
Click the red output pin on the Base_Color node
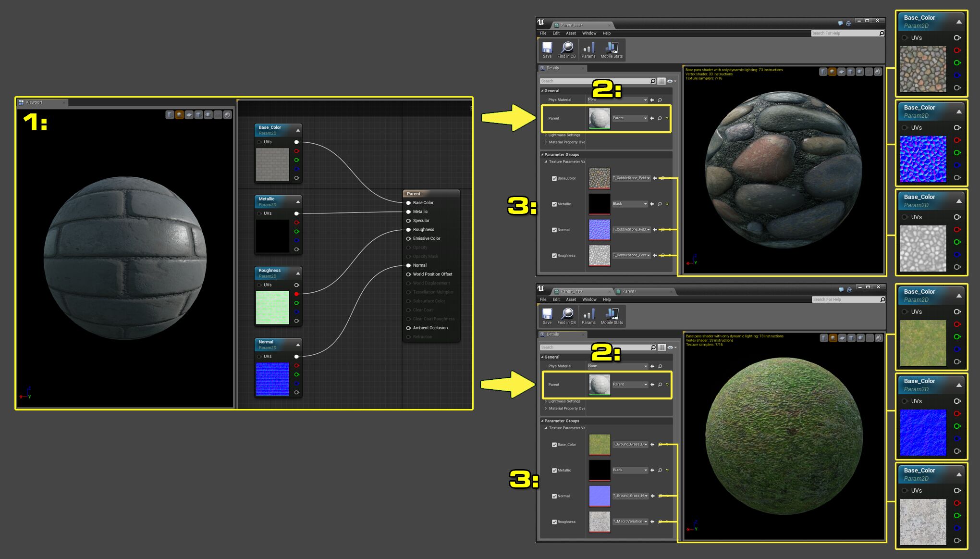(x=297, y=150)
